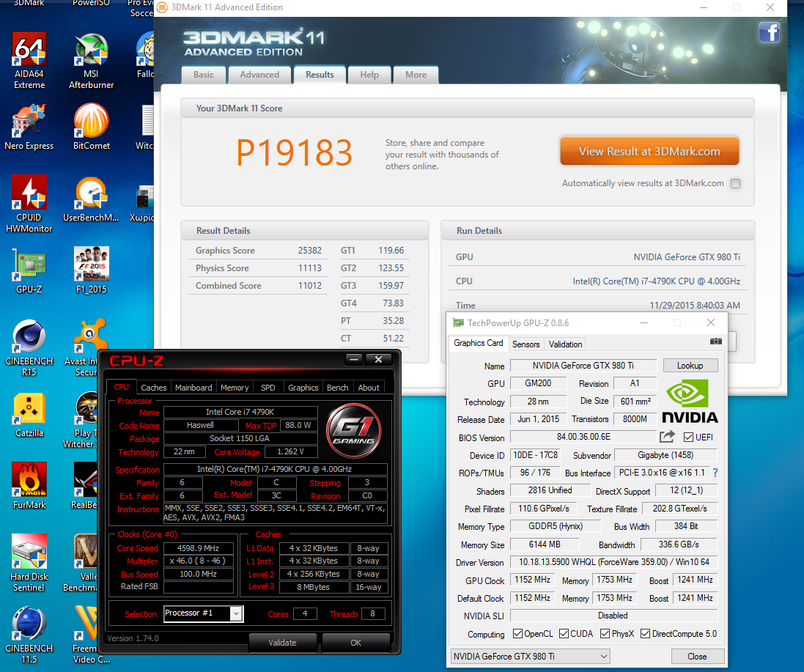
Task: Open CPUID HWMonitor shortcut
Action: pos(29,204)
